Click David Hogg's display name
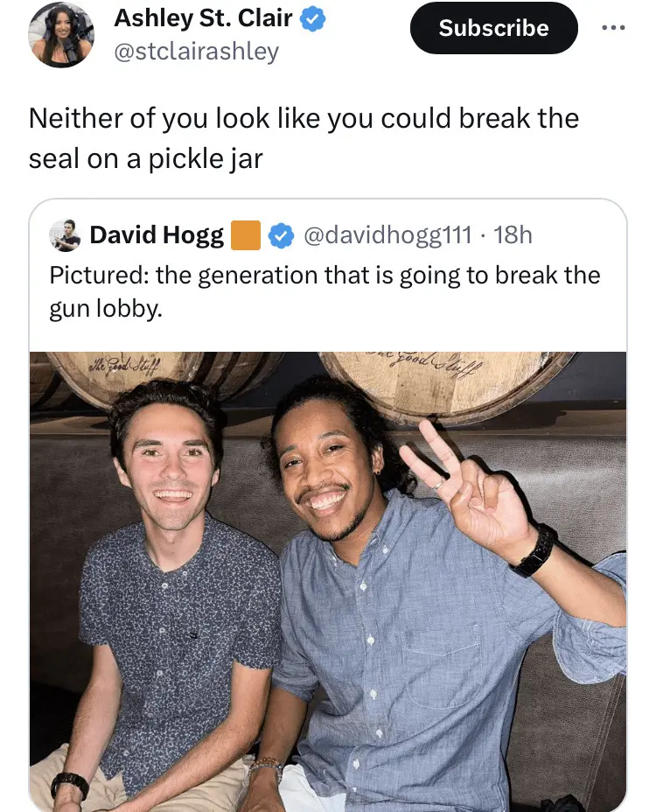 pos(156,234)
